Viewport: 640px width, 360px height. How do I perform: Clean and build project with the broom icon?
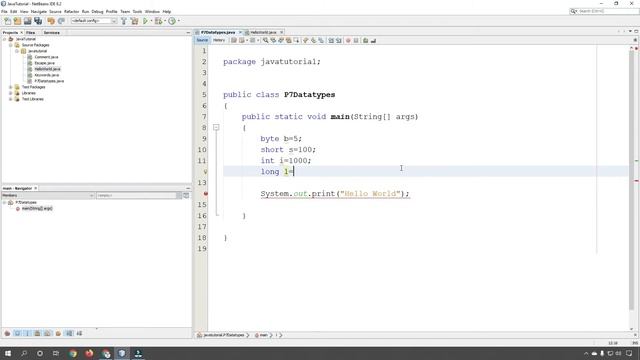click(x=134, y=21)
